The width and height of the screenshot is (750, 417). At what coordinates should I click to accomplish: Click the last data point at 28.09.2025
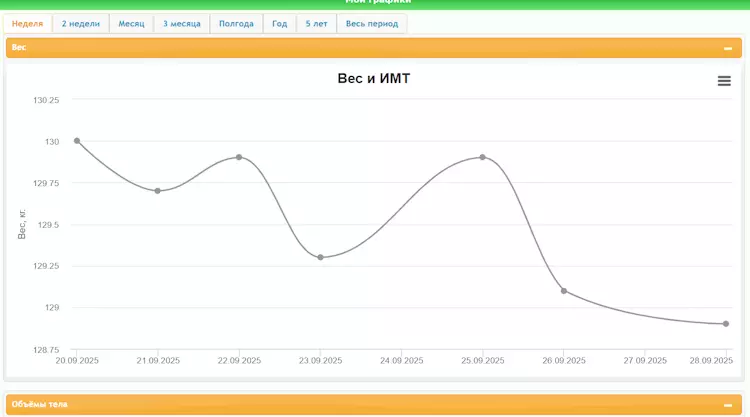point(726,324)
